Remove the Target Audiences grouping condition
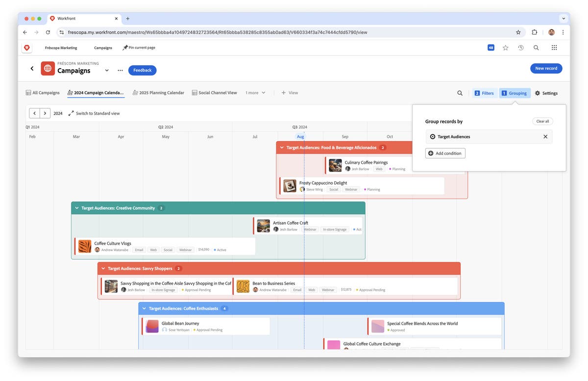This screenshot has height=381, width=588. point(545,137)
